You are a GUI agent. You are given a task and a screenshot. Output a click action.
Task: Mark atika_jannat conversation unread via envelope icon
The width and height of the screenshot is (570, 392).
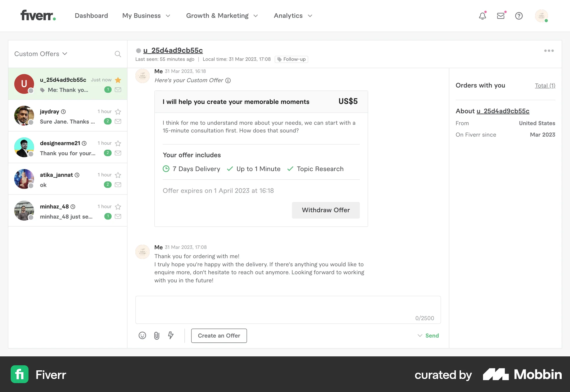click(118, 184)
